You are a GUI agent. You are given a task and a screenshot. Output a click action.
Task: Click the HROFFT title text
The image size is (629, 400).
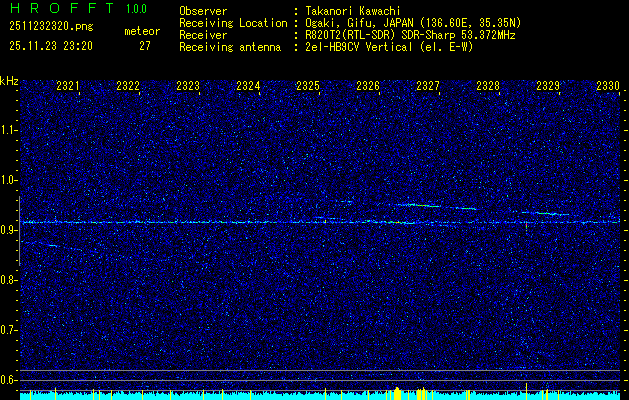click(62, 8)
